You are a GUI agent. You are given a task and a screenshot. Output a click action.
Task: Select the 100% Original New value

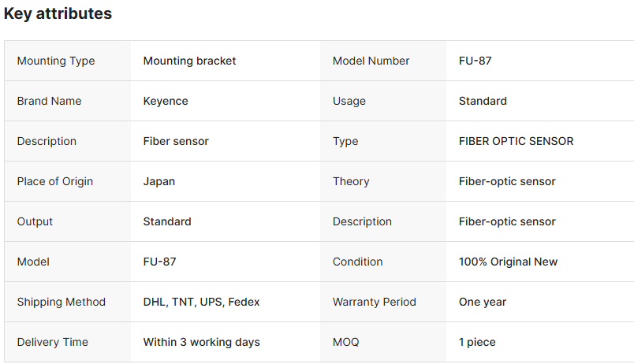tap(508, 262)
